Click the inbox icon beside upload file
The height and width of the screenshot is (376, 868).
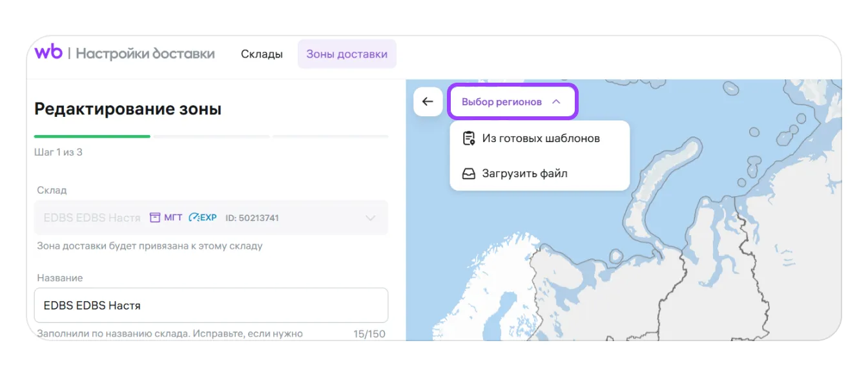click(x=470, y=173)
